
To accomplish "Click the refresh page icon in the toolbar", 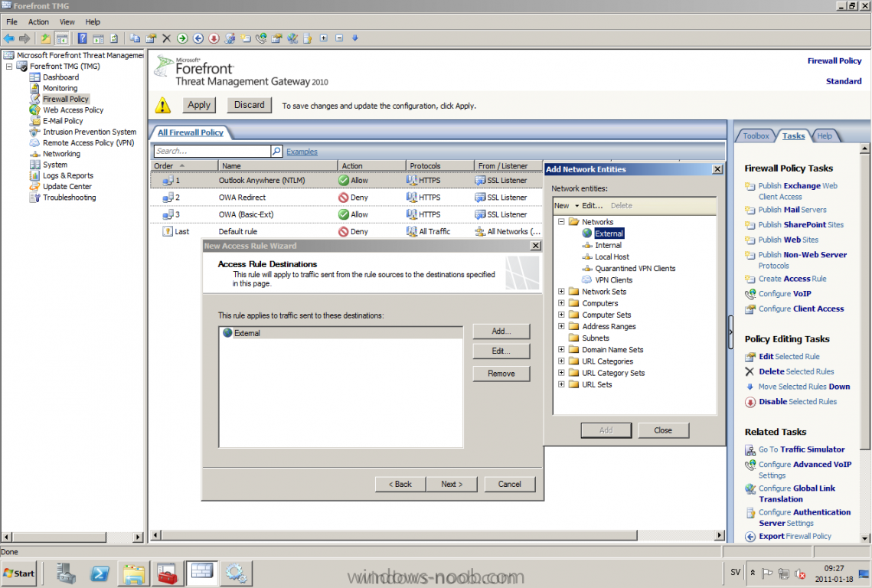I will click(114, 38).
